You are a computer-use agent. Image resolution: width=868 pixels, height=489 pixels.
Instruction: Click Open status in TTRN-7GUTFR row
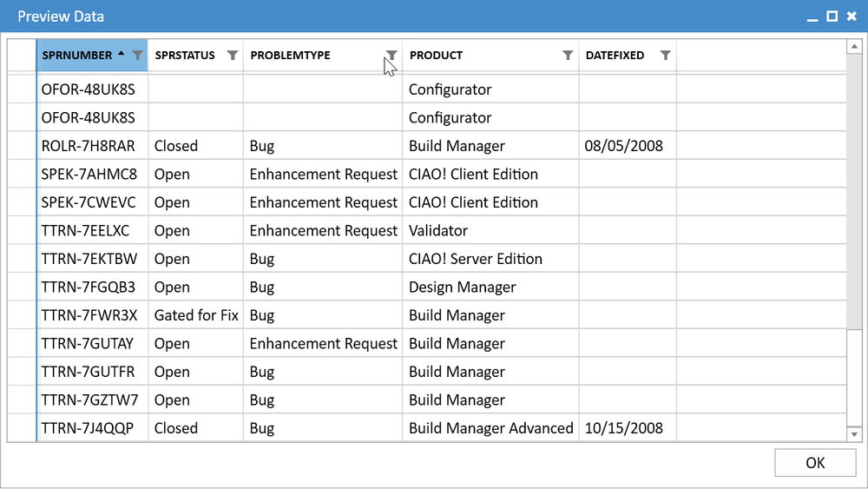click(196, 372)
